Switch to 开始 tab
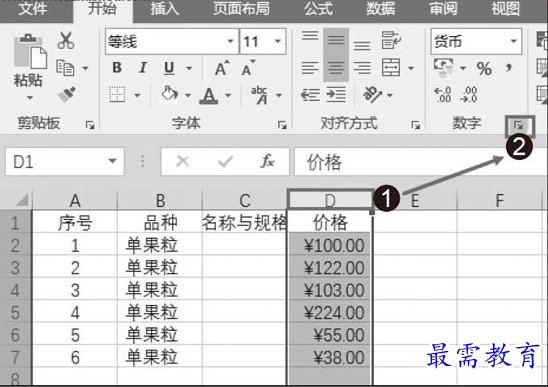Viewport: 548px width, 387px height. (x=102, y=9)
